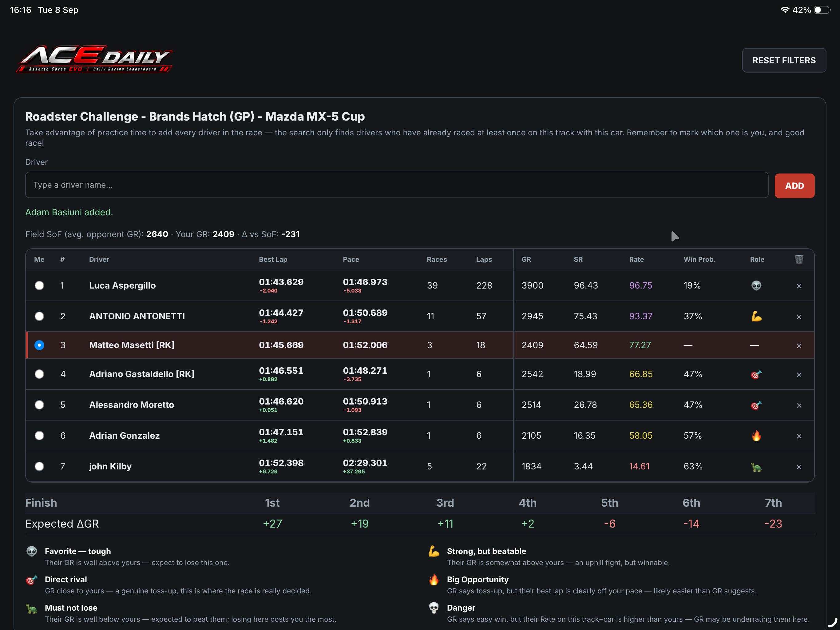This screenshot has height=630, width=840.
Task: Click the Win Prob. column header
Action: click(x=699, y=260)
